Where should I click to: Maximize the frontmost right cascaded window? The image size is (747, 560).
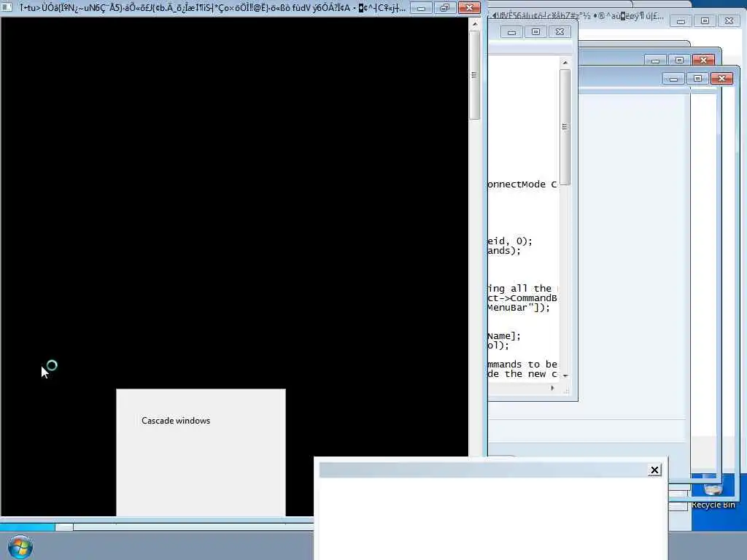tap(697, 79)
